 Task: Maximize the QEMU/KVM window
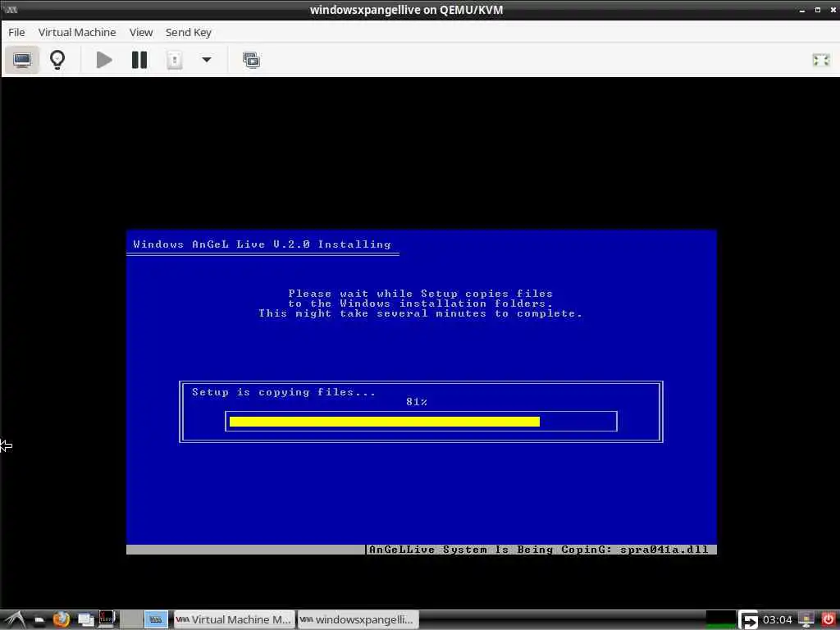coord(818,10)
